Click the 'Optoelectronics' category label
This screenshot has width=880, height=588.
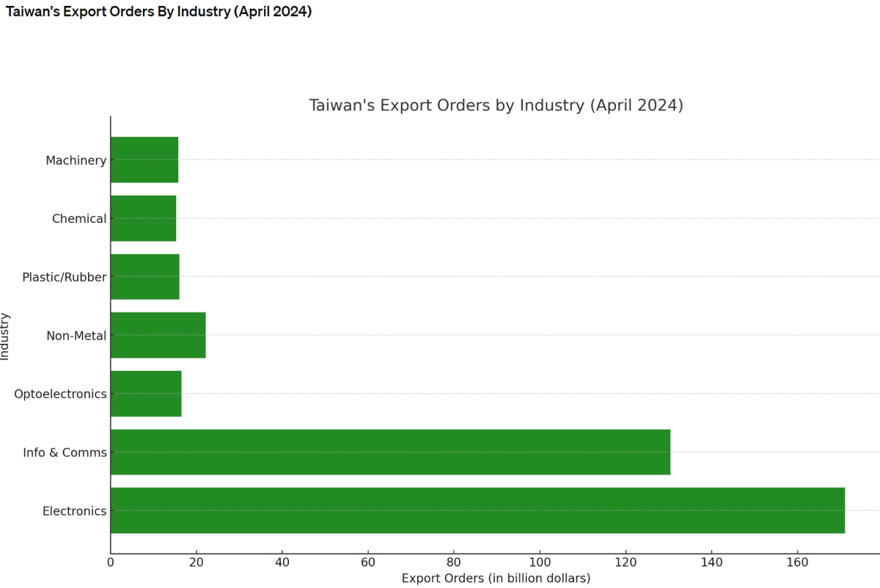click(60, 394)
